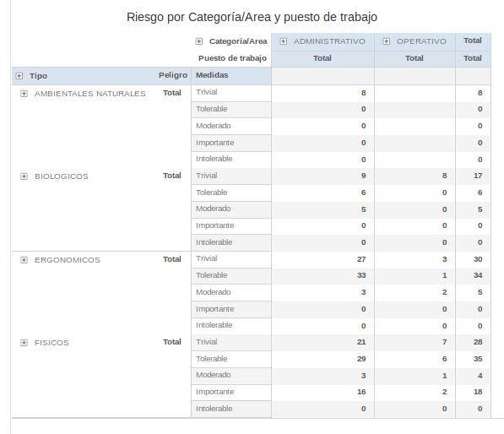Expand the ADMINISTRATIVO column group
Screen dimensions: 504x434
(x=283, y=41)
